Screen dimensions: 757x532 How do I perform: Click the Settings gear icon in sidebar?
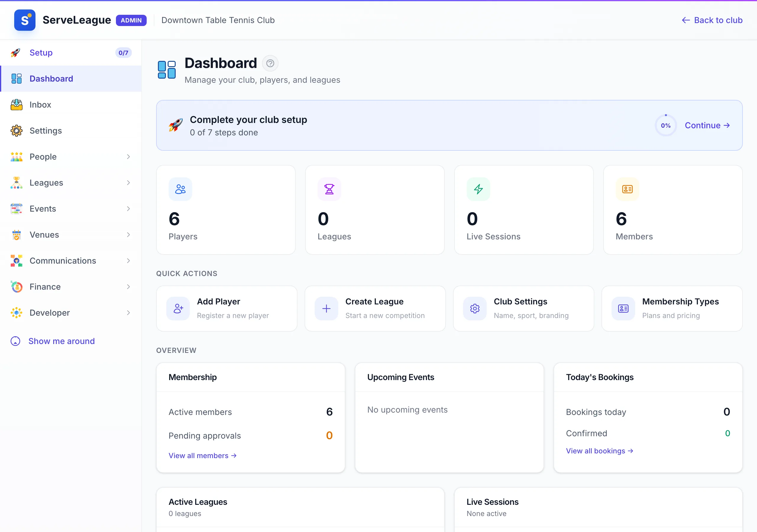[16, 131]
